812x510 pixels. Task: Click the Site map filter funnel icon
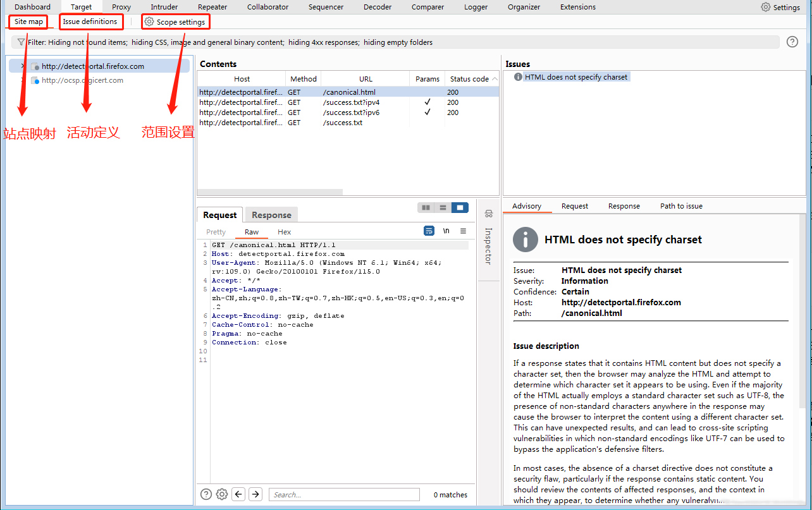click(22, 42)
